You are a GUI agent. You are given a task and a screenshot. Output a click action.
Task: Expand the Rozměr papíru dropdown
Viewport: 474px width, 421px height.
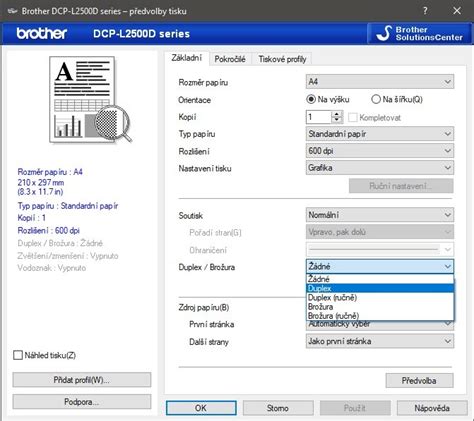(380, 82)
